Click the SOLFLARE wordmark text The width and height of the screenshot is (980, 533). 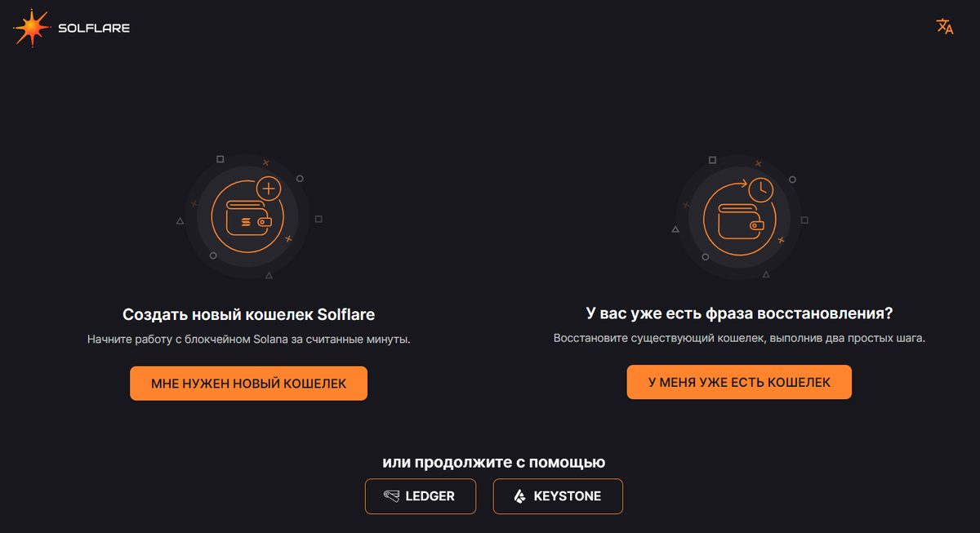point(94,29)
